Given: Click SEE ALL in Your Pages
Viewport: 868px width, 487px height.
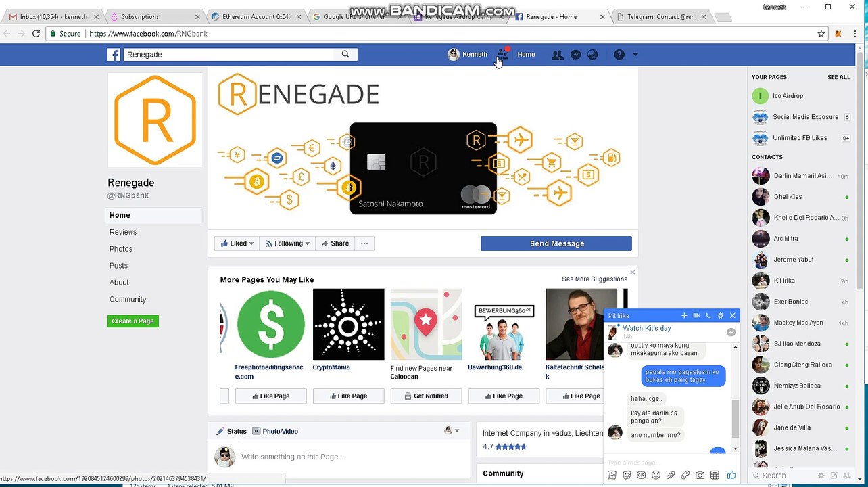Looking at the screenshot, I should click(x=839, y=77).
